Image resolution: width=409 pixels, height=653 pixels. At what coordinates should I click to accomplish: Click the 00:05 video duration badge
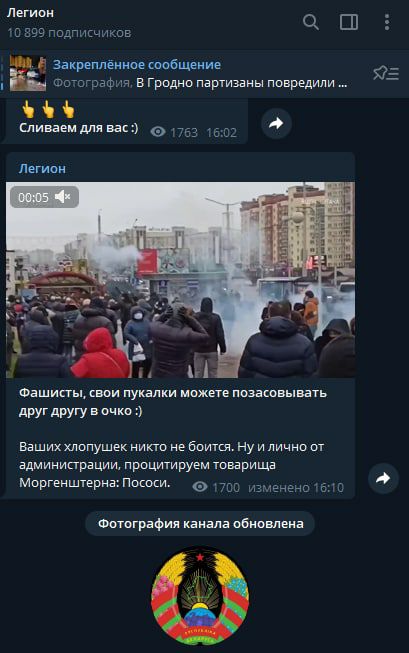[x=33, y=197]
